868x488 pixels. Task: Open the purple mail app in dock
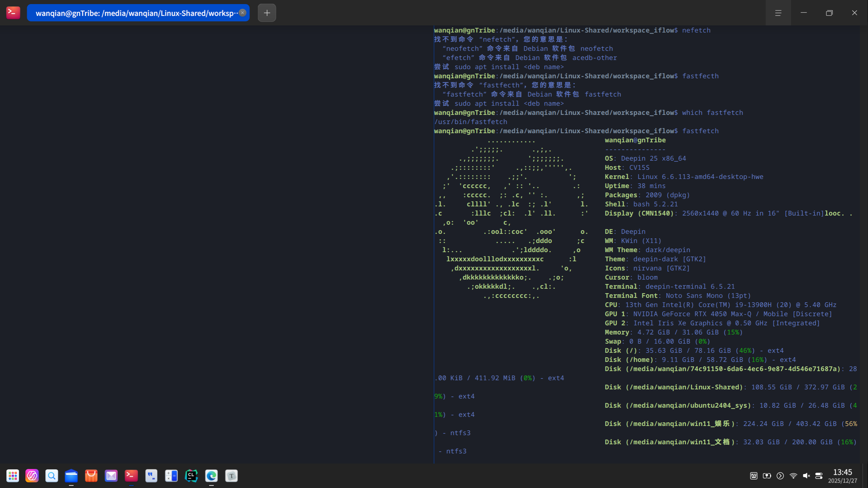coord(111,476)
